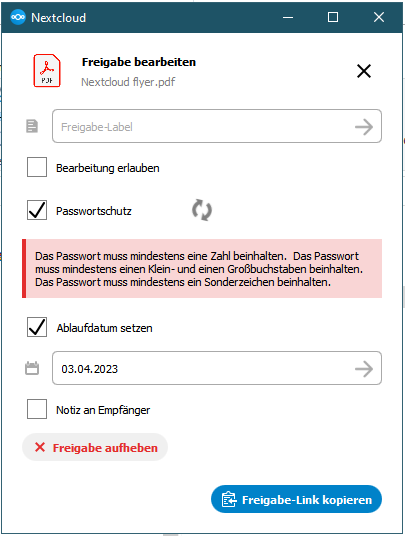405x536 pixels.
Task: Click the red password error message
Action: tap(202, 269)
